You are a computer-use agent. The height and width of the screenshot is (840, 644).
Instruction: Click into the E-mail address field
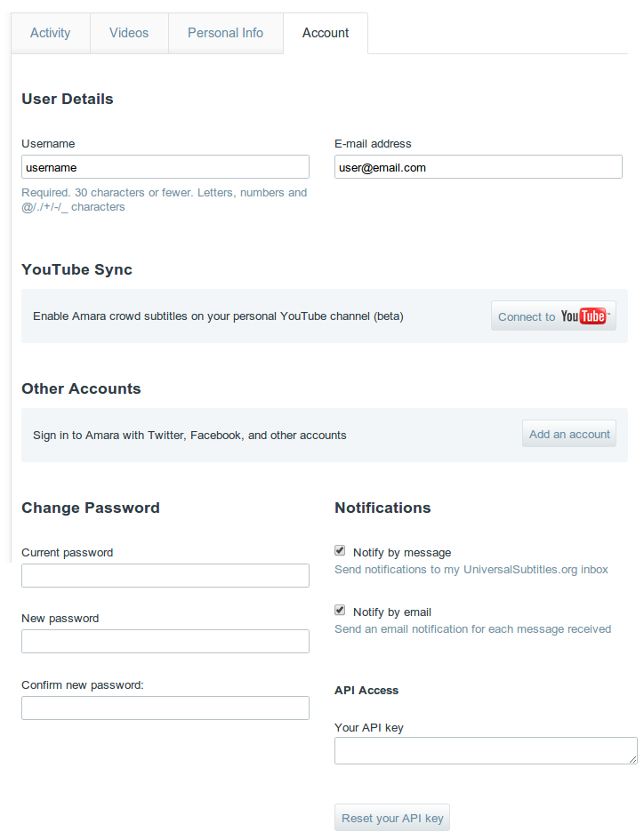pos(478,167)
